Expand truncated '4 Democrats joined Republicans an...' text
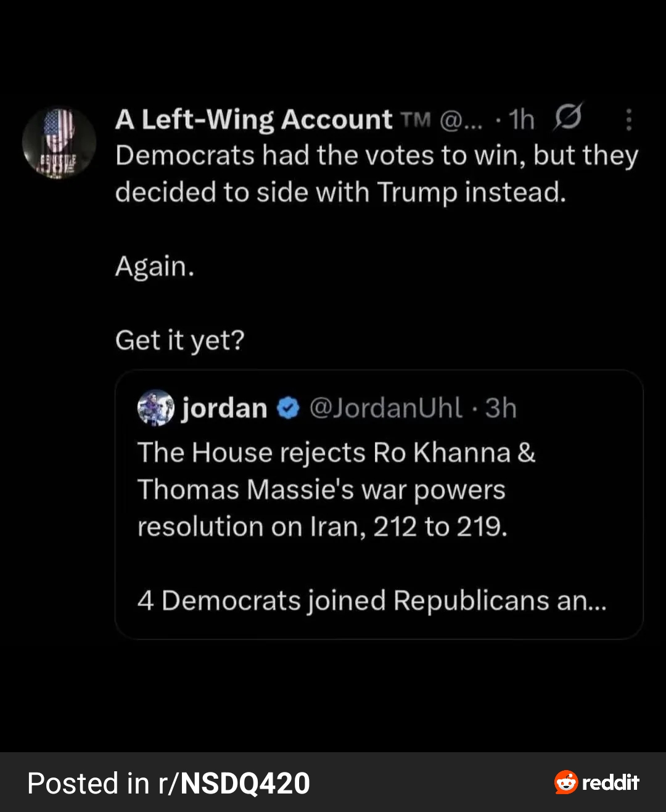 pyautogui.click(x=372, y=601)
